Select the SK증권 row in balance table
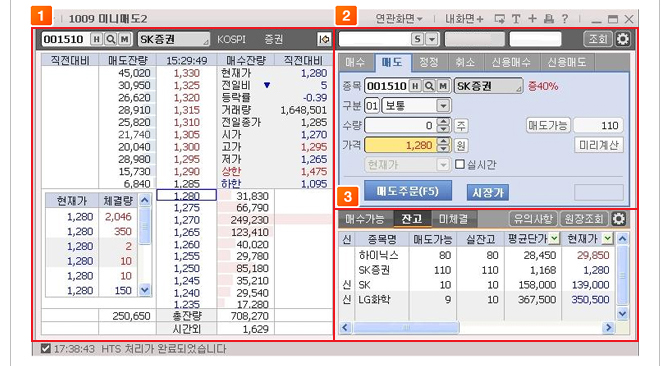This screenshot has width=670, height=366. click(477, 270)
